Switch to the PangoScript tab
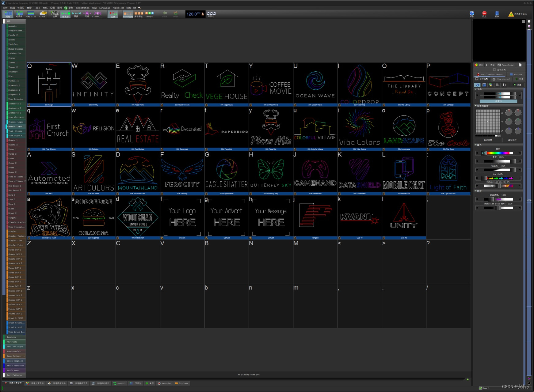Screen dimensions: 534x392 (x=506, y=65)
